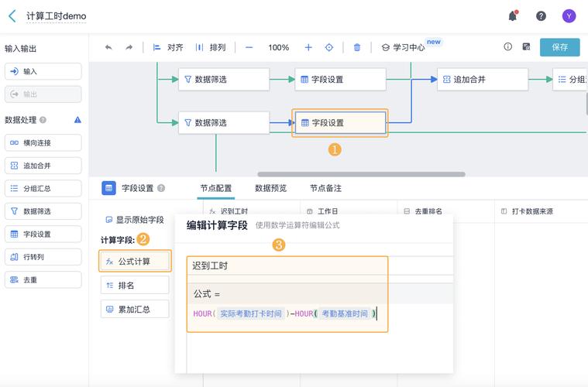Choose 排名 calculated field
The height and width of the screenshot is (387, 588).
point(135,286)
